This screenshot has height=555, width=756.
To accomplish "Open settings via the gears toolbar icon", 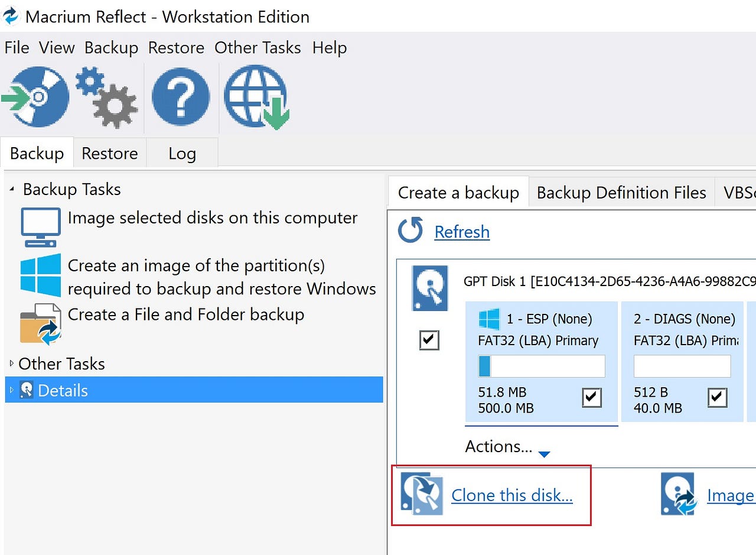I will (106, 98).
